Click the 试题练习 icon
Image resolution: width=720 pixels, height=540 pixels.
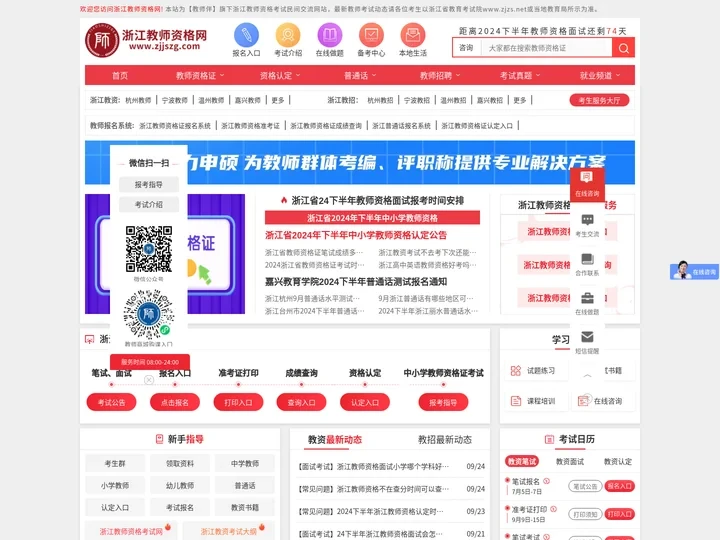(x=516, y=370)
